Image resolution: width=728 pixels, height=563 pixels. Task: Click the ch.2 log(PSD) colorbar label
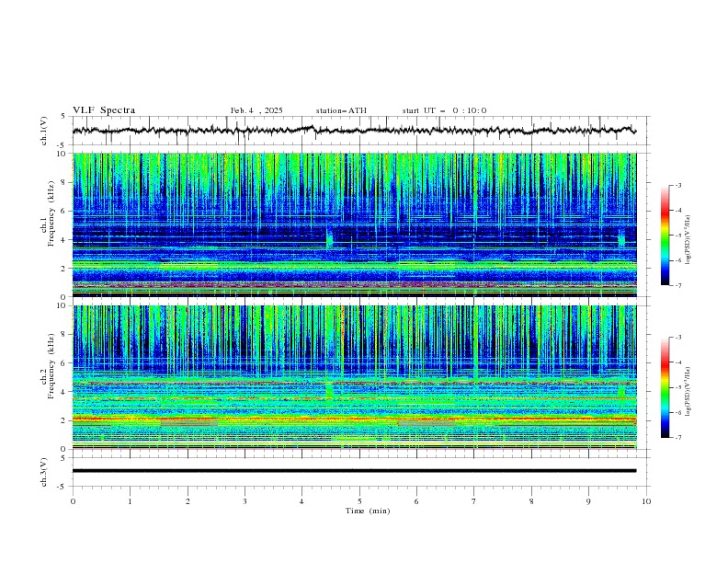tap(688, 392)
